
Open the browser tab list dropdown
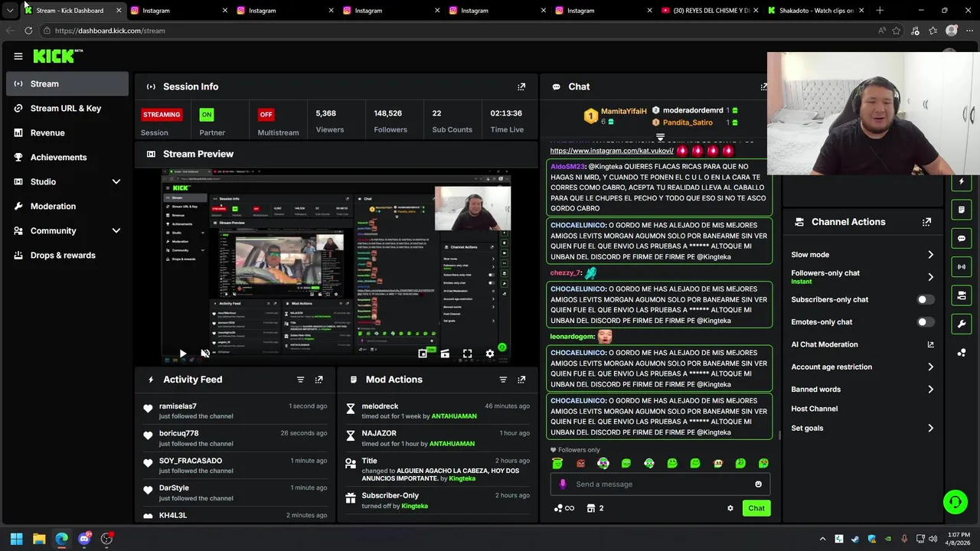[x=9, y=11]
